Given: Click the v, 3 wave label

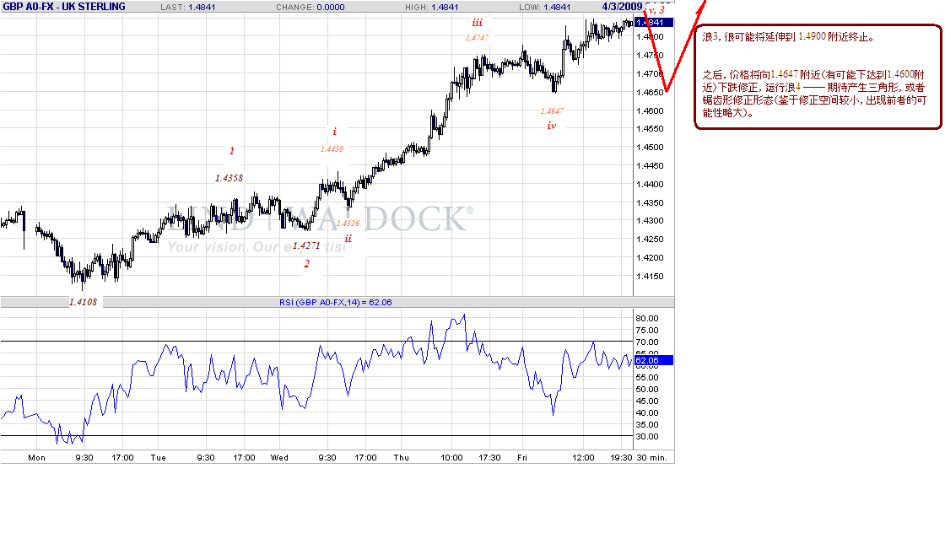Looking at the screenshot, I should pos(656,10).
